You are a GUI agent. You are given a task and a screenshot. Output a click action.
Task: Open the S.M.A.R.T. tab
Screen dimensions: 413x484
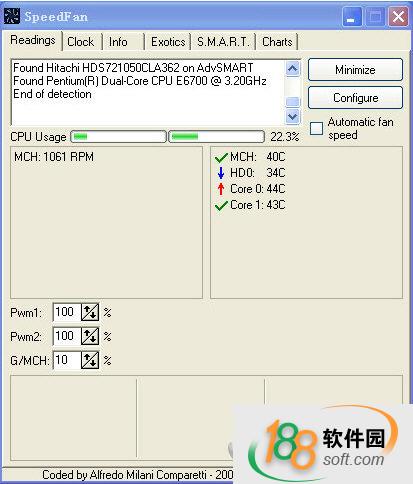[223, 42]
